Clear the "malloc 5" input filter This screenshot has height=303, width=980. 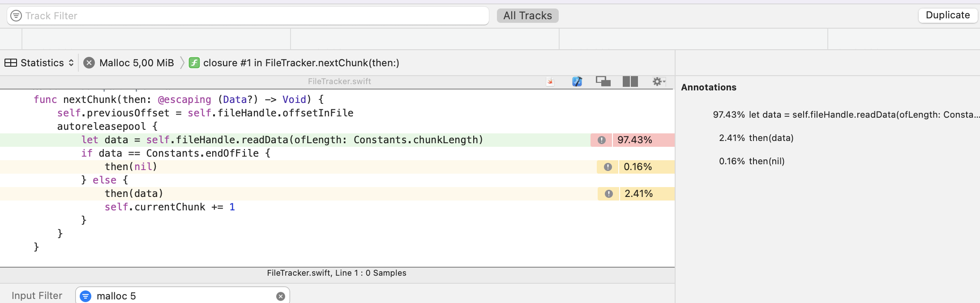click(x=281, y=296)
